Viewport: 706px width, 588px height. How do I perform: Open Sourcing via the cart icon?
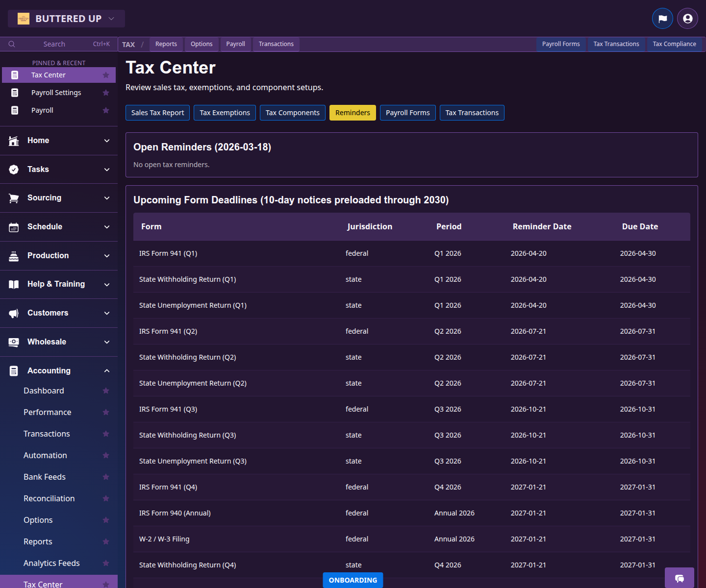coord(14,198)
